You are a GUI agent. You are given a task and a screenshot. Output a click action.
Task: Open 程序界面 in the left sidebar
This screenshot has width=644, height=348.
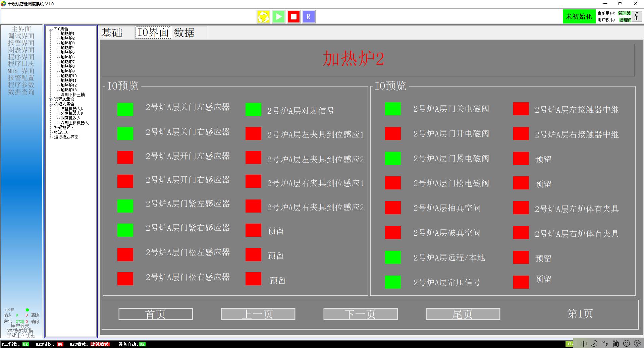[x=21, y=57]
